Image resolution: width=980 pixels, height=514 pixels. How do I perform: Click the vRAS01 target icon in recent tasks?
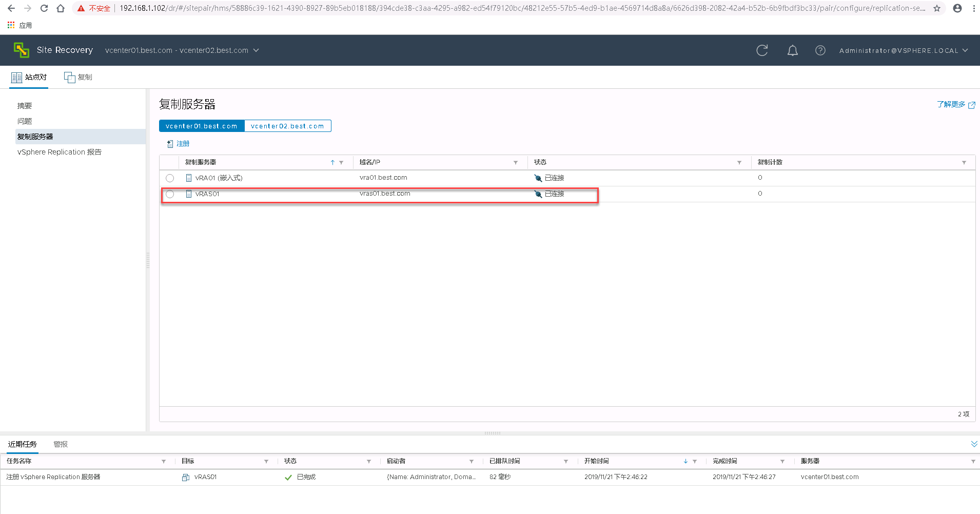point(186,477)
